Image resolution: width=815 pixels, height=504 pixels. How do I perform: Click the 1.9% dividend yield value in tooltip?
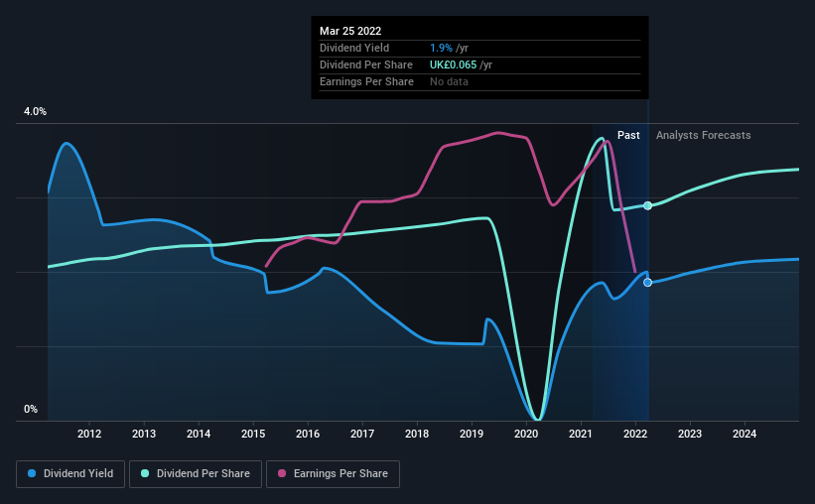[x=441, y=48]
